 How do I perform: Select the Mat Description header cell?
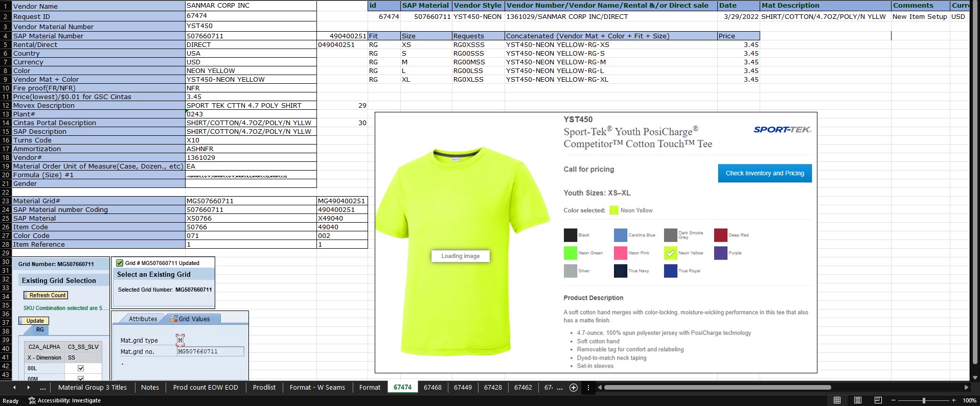pyautogui.click(x=826, y=6)
